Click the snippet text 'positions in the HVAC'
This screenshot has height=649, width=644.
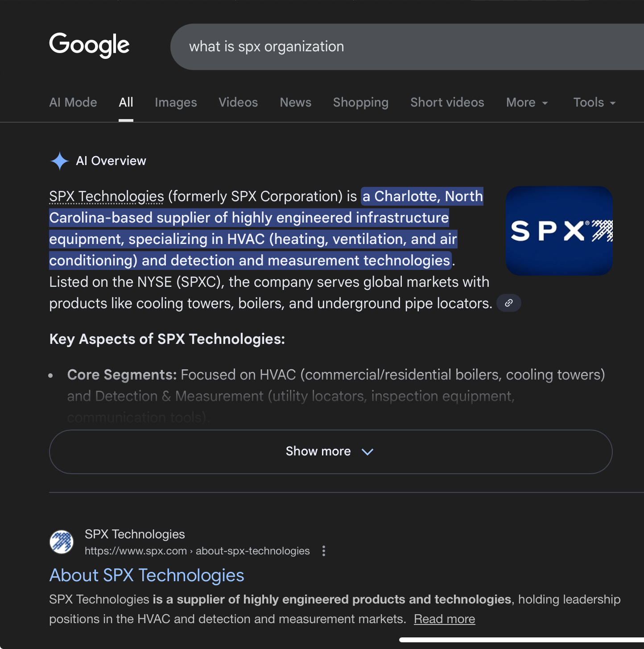click(x=110, y=619)
